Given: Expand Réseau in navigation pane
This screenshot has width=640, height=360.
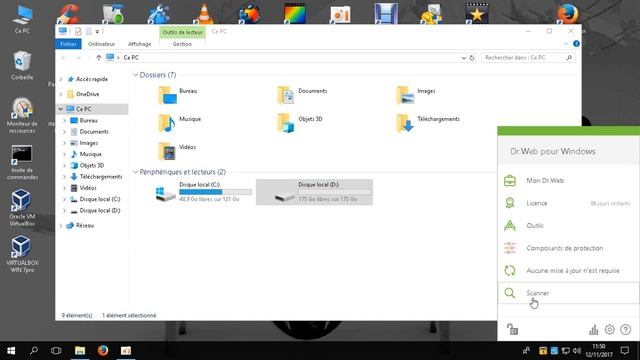Looking at the screenshot, I should click(x=61, y=225).
